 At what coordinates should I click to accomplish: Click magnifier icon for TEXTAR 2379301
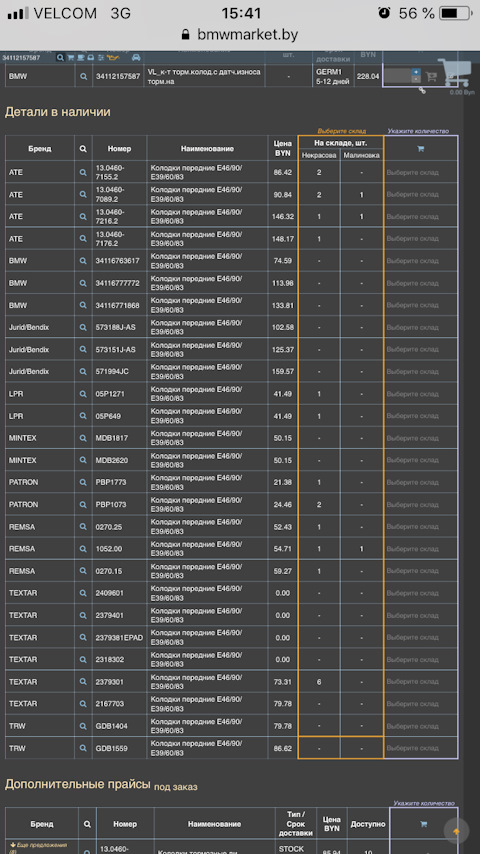pos(83,682)
